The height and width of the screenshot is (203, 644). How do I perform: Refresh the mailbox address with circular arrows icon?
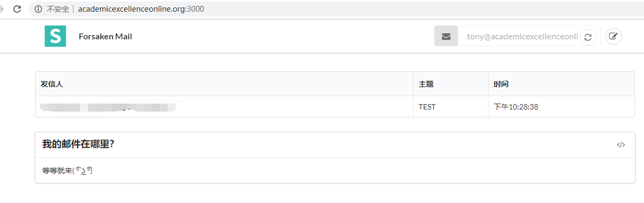pos(588,37)
